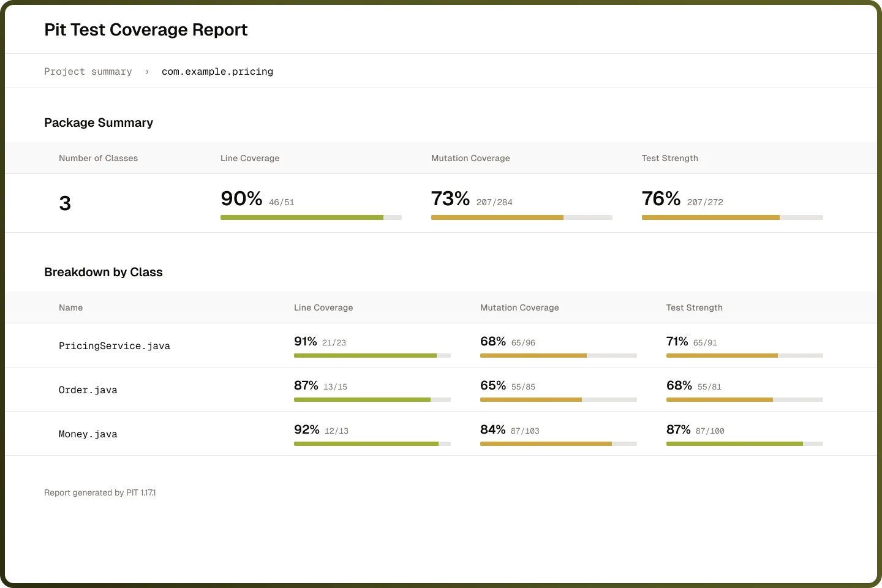Click PricingService.java 68% mutation coverage
This screenshot has width=882, height=588.
pos(493,341)
